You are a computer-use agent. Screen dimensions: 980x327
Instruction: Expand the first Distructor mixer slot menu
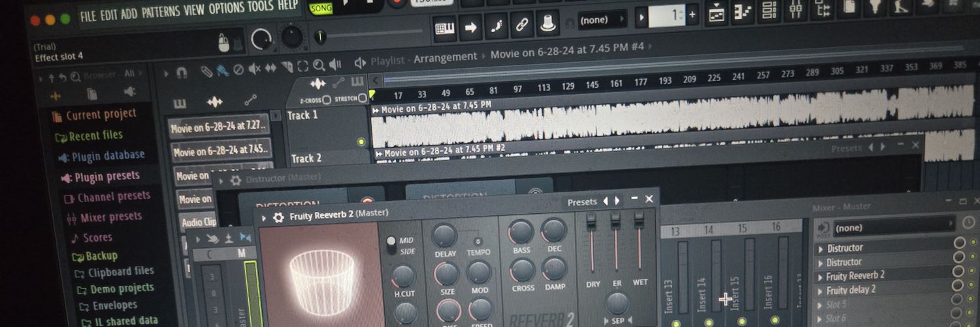click(821, 249)
